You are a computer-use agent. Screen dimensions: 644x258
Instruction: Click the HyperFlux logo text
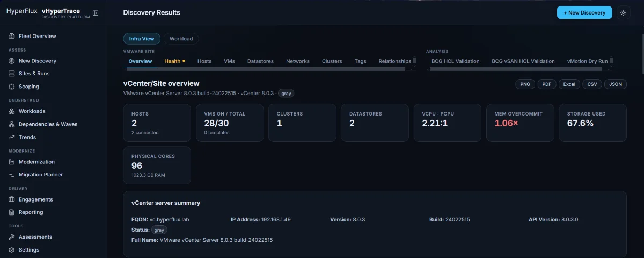pos(22,11)
